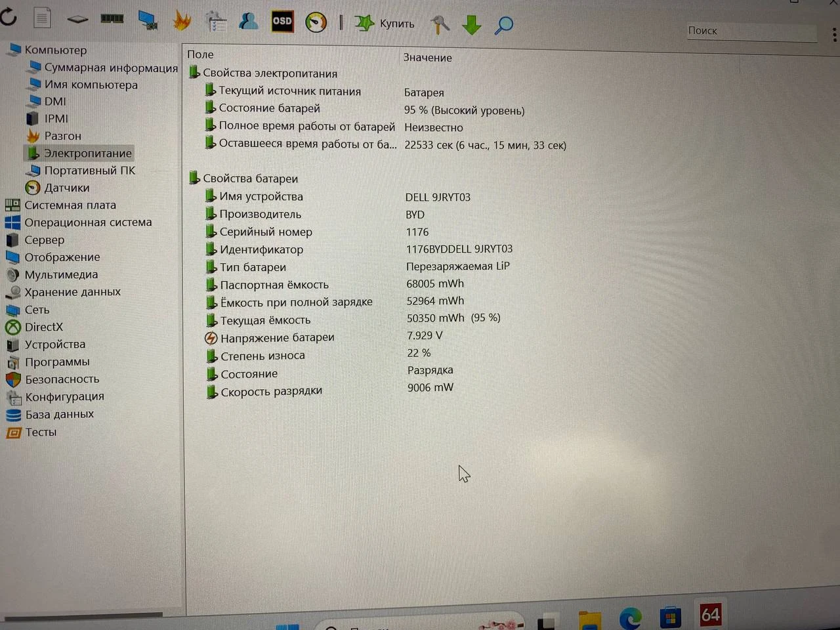
Task: Launch the disk benchmark drive icon
Action: click(x=77, y=18)
